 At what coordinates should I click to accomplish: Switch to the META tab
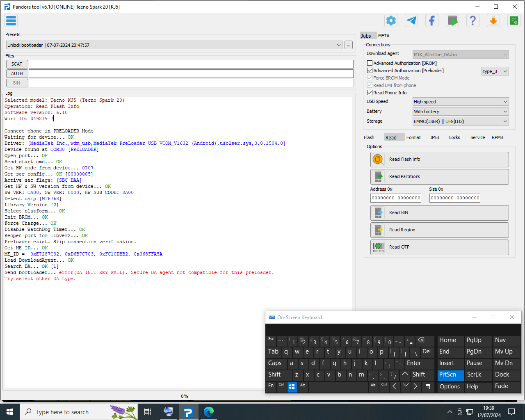click(x=384, y=36)
